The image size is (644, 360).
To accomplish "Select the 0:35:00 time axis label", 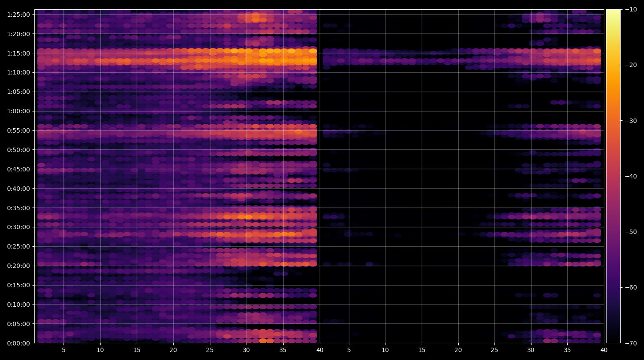I will [x=19, y=208].
